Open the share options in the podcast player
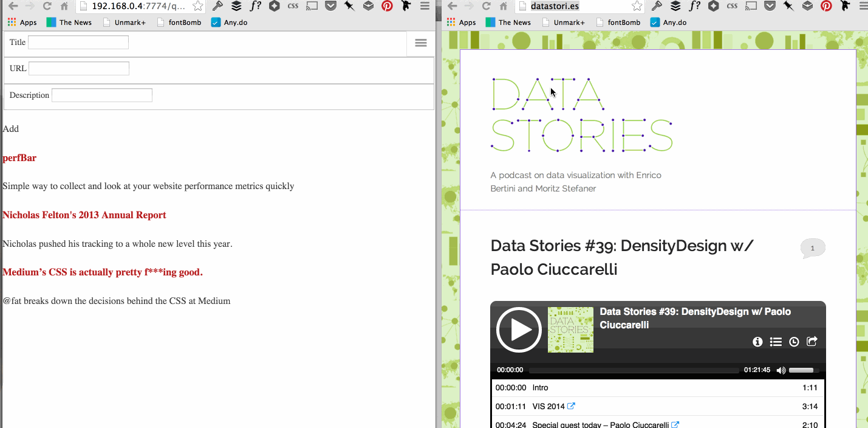Image resolution: width=868 pixels, height=428 pixels. coord(812,341)
